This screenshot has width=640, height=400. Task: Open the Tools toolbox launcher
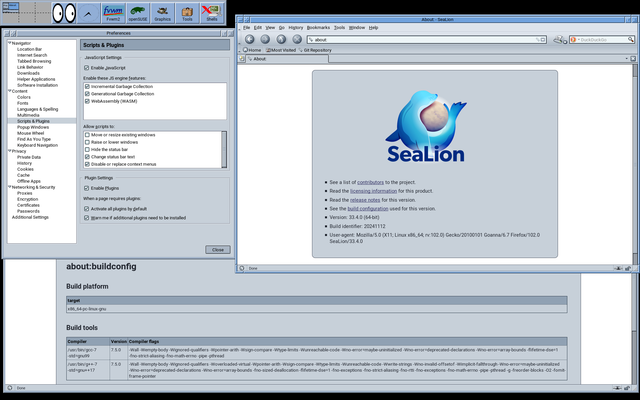pos(187,13)
